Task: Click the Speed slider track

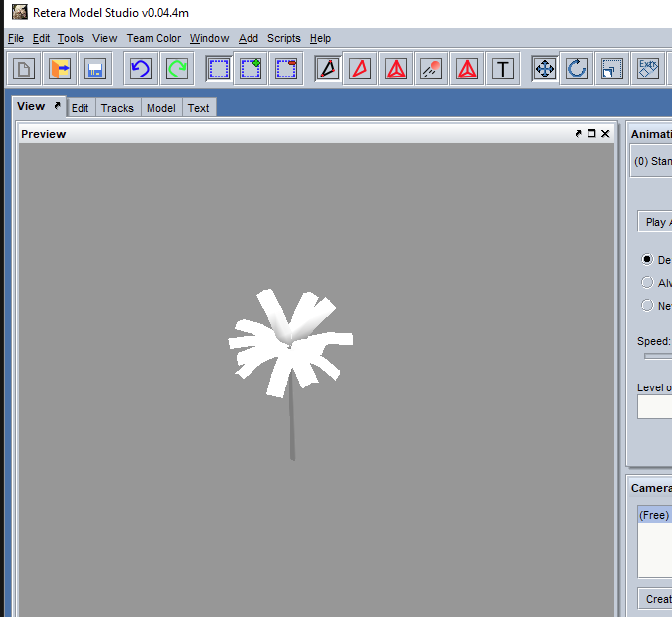Action: pos(657,356)
